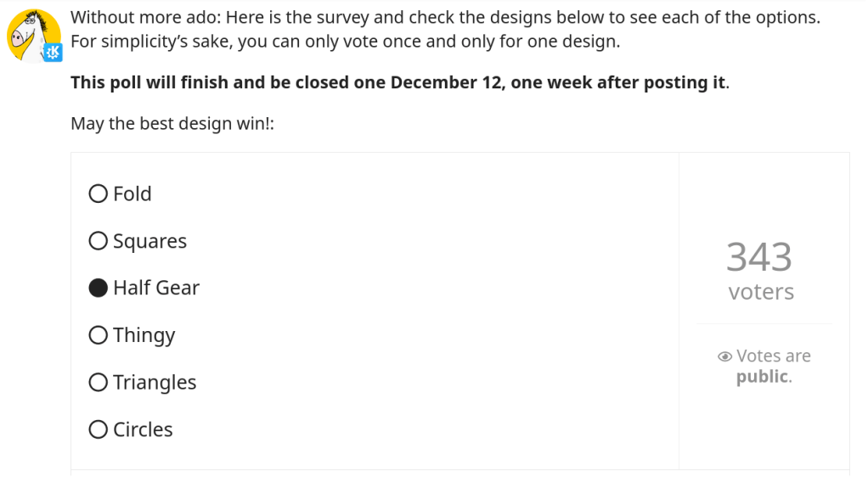The height and width of the screenshot is (477, 868).
Task: Click the bold poll closing date sentence
Action: (x=399, y=82)
